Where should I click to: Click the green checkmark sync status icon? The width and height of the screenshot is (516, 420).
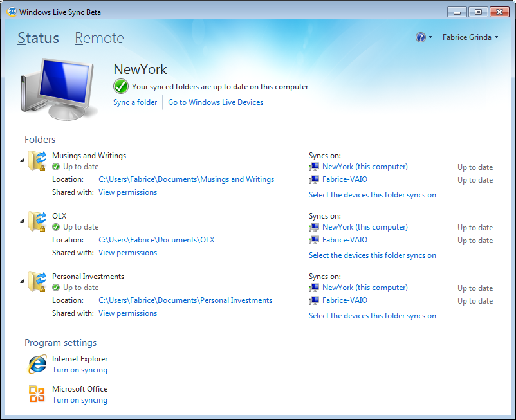[120, 86]
